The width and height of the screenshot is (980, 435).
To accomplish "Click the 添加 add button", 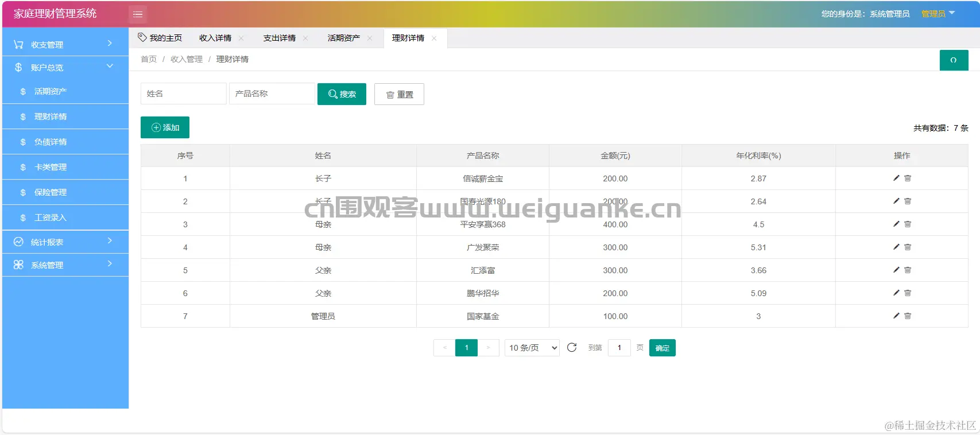I will click(x=165, y=127).
